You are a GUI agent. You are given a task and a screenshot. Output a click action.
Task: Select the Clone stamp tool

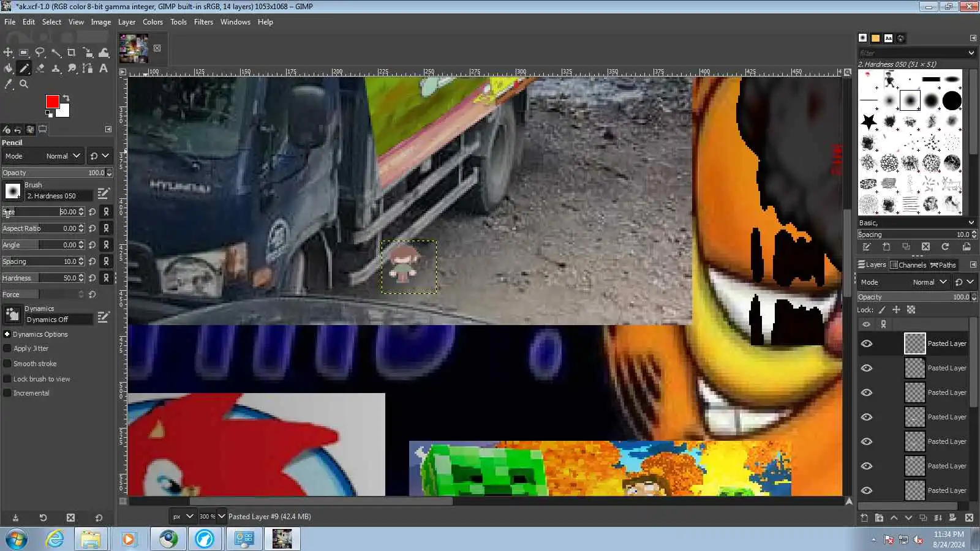(x=56, y=69)
